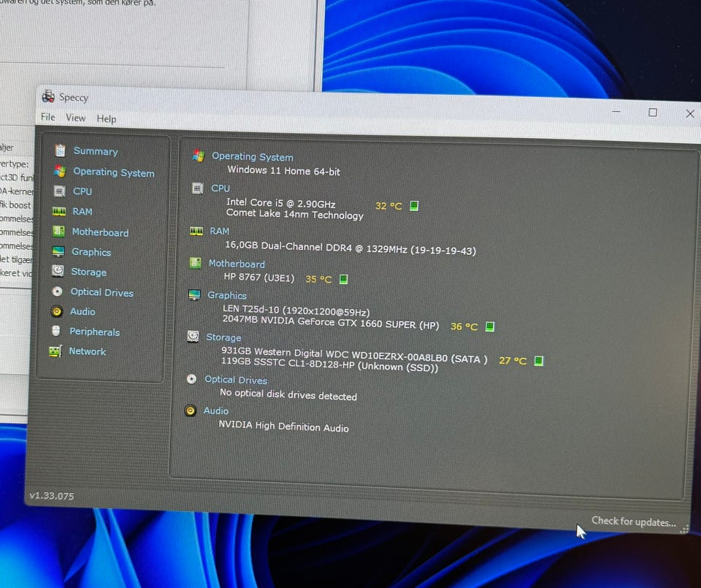Click the CPU chip icon in summary pane
The width and height of the screenshot is (701, 588).
197,188
